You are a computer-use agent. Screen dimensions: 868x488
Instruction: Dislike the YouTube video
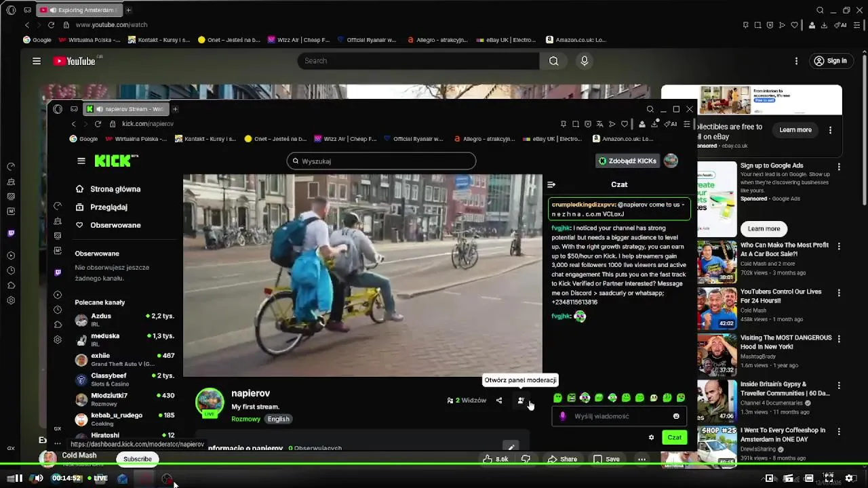(526, 459)
